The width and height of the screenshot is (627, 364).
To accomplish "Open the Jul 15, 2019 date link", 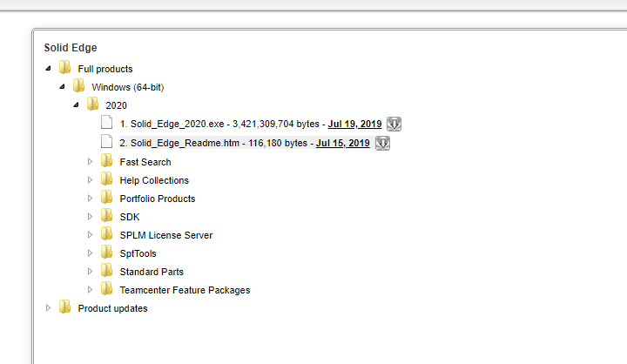I will 343,143.
